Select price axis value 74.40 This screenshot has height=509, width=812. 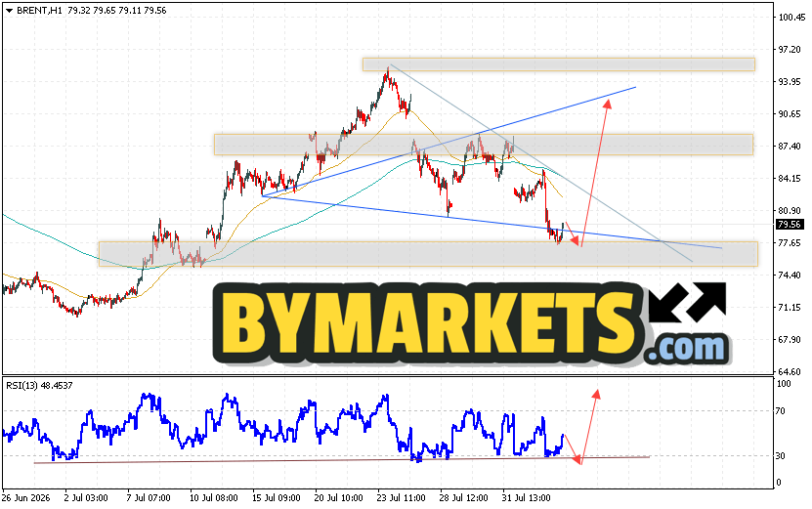[x=790, y=275]
